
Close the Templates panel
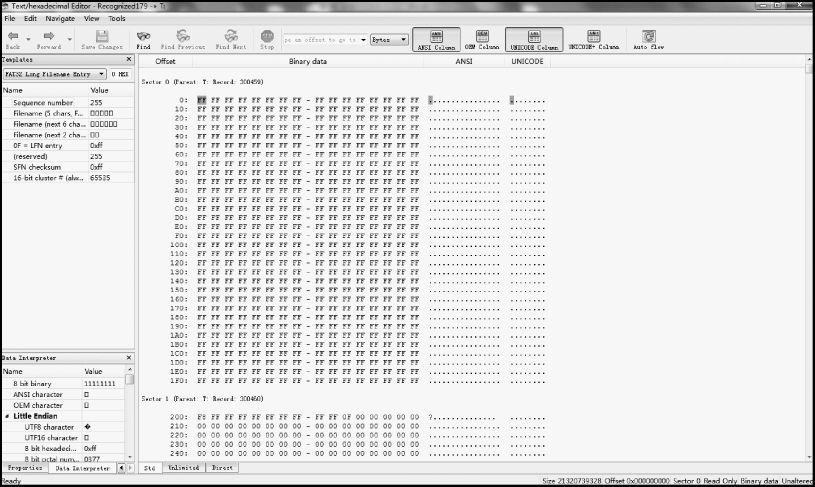(129, 59)
